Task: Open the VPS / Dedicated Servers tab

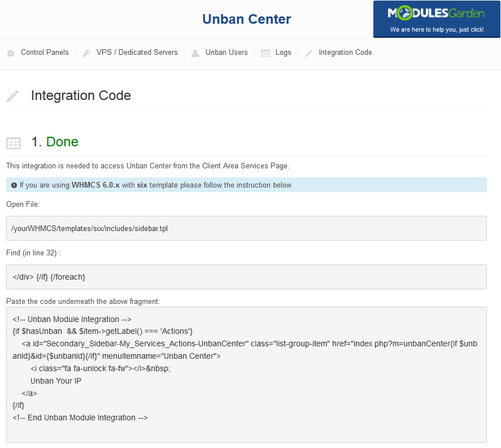Action: point(137,53)
